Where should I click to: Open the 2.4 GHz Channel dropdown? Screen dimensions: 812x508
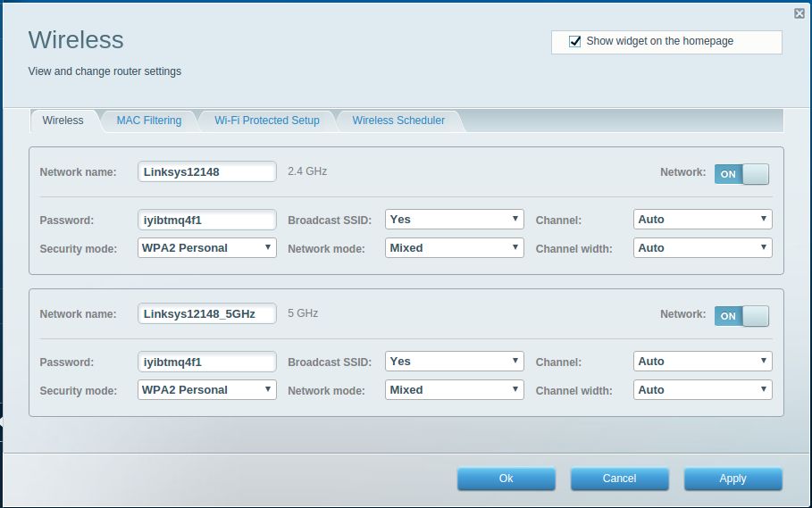pos(702,220)
